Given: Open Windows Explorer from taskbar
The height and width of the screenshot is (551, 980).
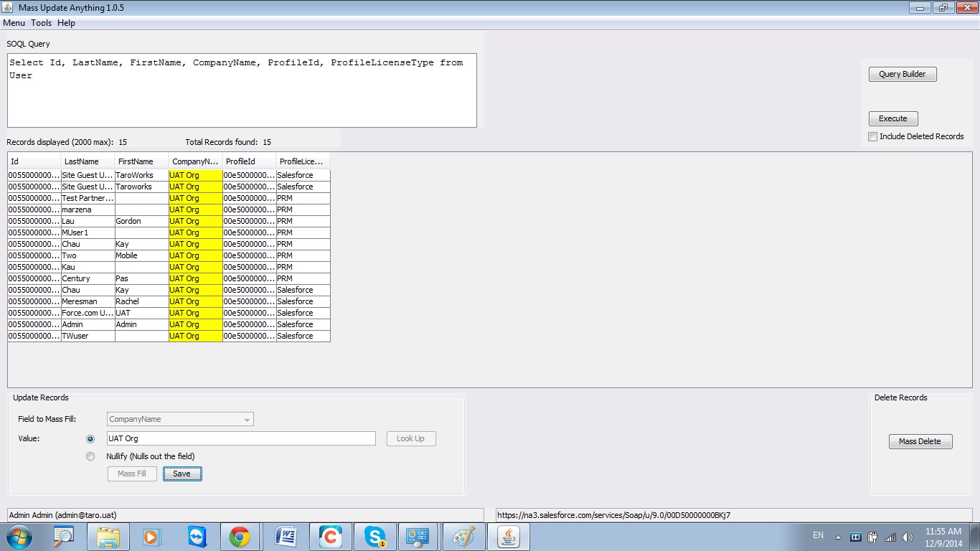Looking at the screenshot, I should [x=108, y=537].
